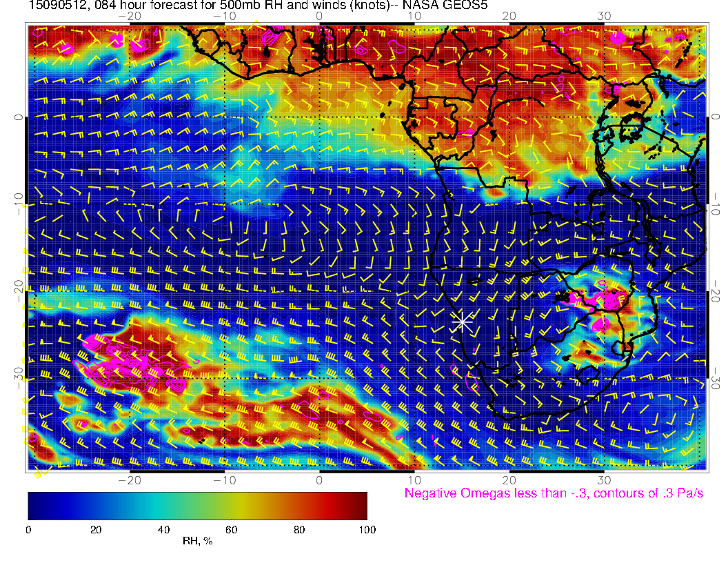Click the '10' longitude label on the bottom axis

[414, 480]
